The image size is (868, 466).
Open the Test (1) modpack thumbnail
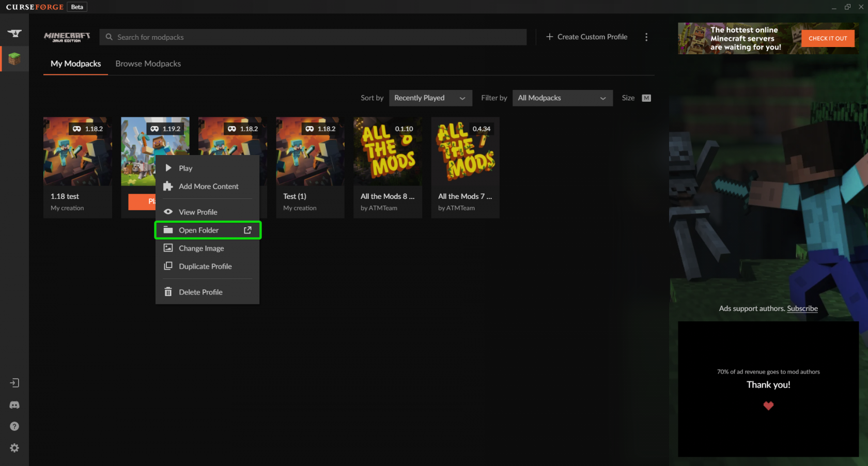tap(310, 151)
